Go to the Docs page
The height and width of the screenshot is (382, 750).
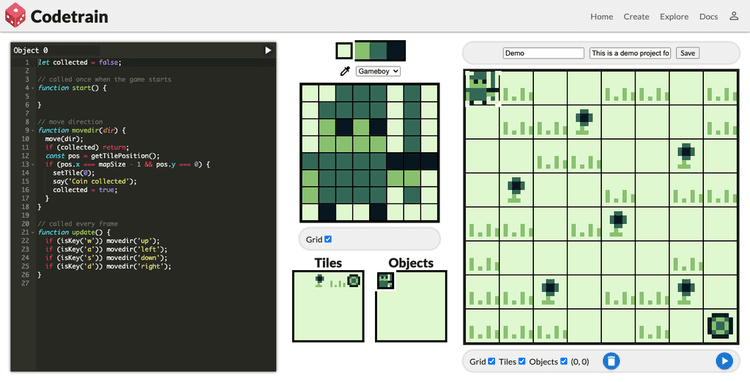click(x=708, y=16)
